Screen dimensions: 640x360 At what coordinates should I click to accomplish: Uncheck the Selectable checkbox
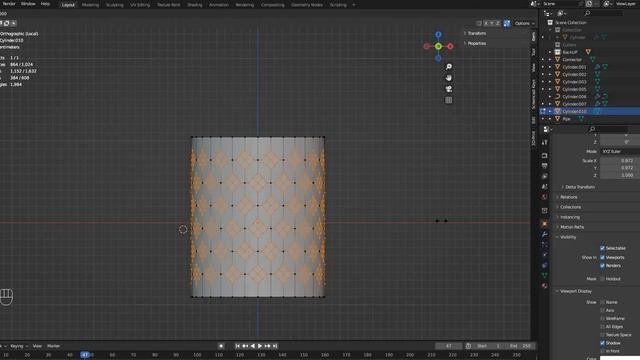[x=602, y=248]
